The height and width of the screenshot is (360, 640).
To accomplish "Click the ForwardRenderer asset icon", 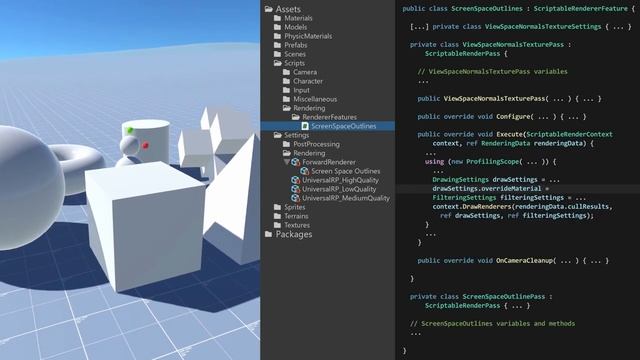I will click(296, 162).
